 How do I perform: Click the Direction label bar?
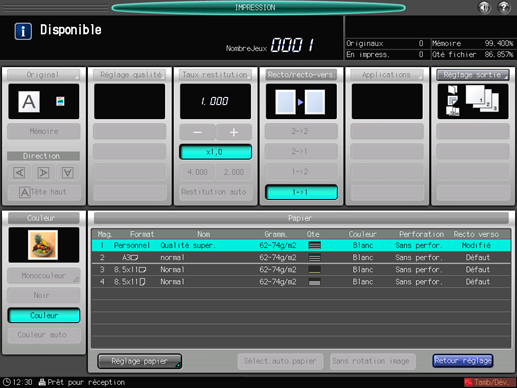click(x=44, y=156)
